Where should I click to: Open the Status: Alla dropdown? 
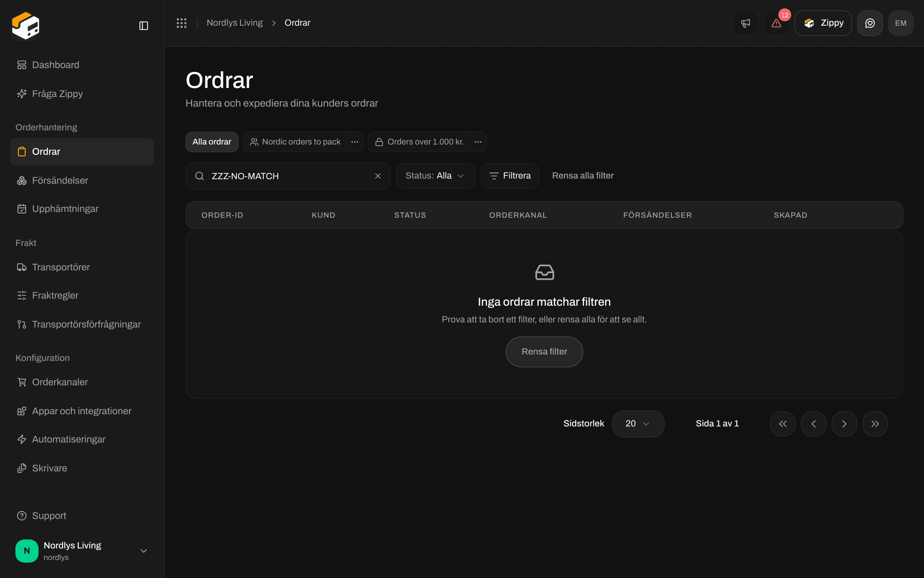pos(435,176)
